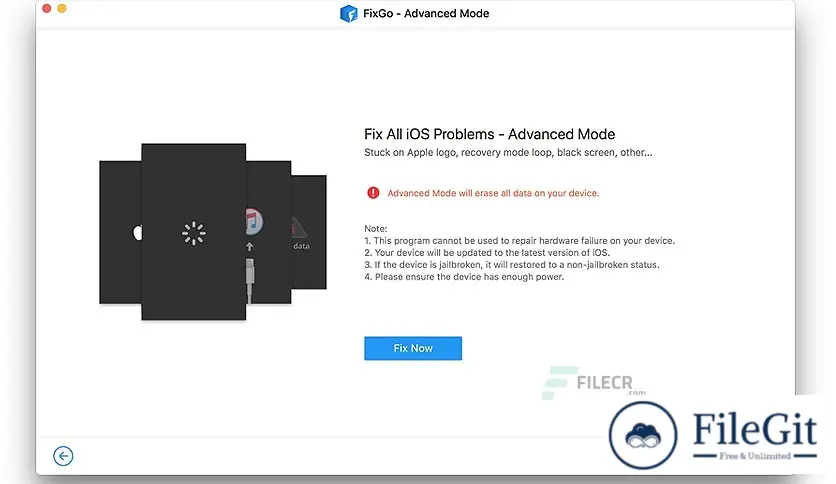
Task: Click the Apple logo on left phone
Action: 137,232
